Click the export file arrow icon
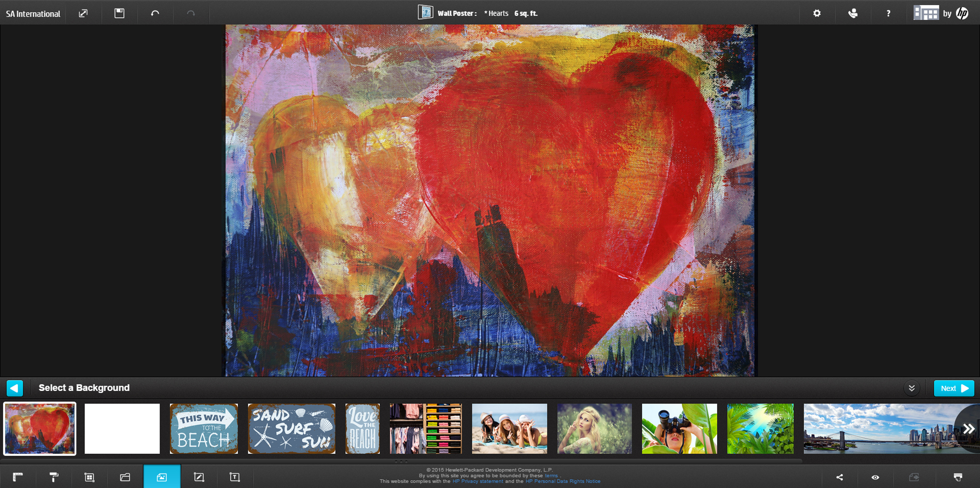The height and width of the screenshot is (488, 980). [x=914, y=477]
